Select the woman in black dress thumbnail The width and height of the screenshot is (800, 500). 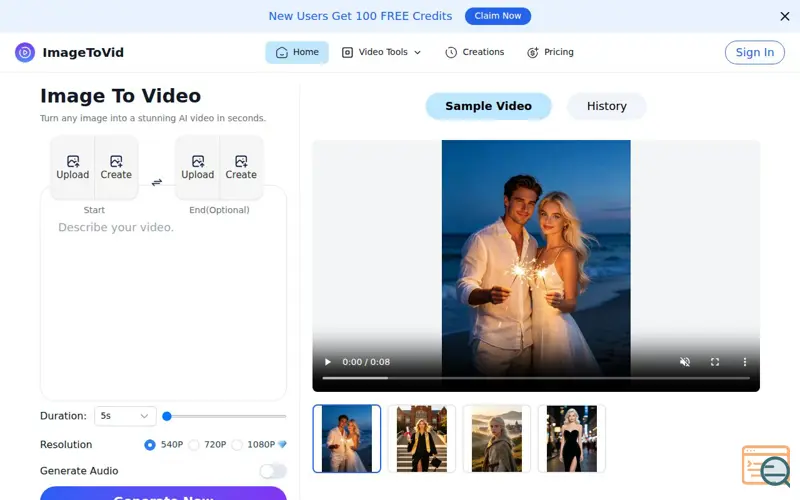(x=572, y=439)
